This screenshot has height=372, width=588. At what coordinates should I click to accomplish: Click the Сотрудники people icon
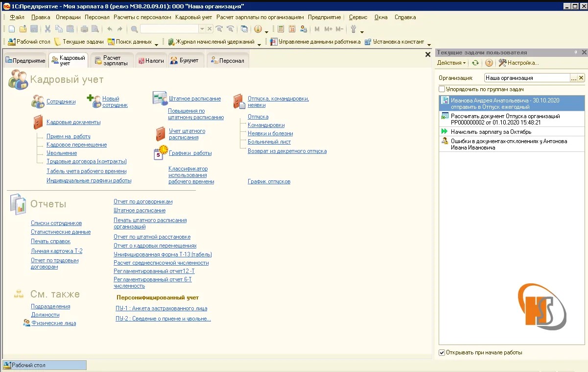[x=38, y=101]
